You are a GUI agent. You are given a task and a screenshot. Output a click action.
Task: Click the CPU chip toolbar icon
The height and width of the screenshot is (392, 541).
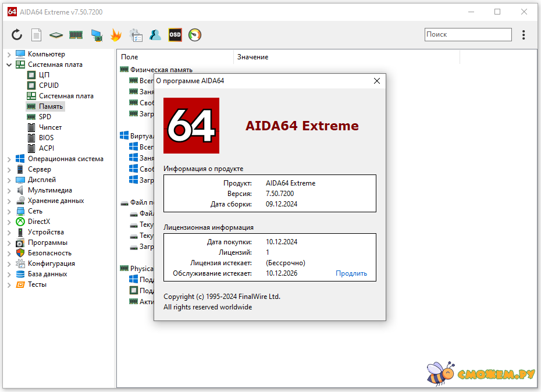56,35
